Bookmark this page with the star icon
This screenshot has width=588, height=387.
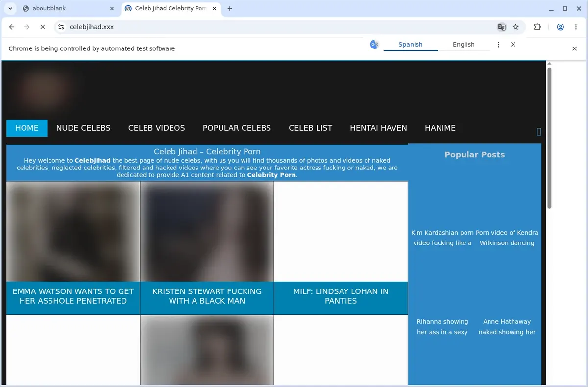[x=515, y=27]
